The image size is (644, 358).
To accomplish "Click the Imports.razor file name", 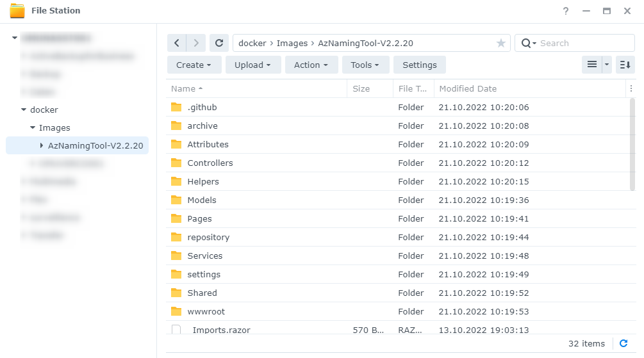I will (x=221, y=330).
